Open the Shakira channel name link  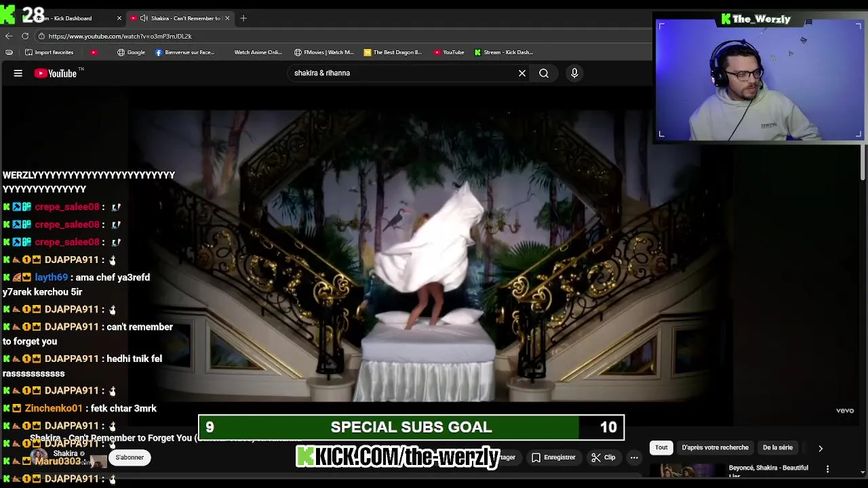point(66,453)
